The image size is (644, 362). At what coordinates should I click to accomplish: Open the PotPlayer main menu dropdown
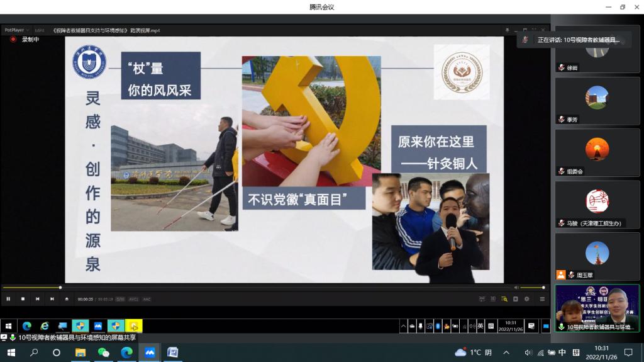coord(17,30)
